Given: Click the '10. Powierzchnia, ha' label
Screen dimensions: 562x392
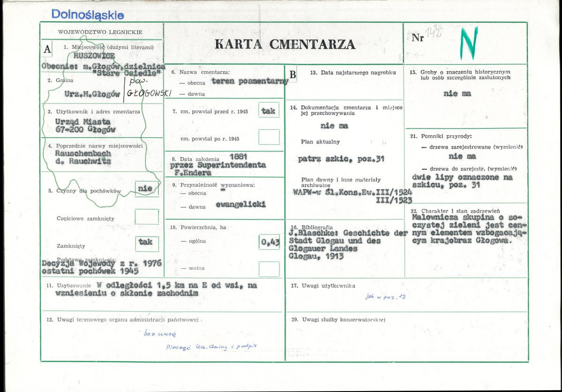Looking at the screenshot, I should pyautogui.click(x=198, y=227).
